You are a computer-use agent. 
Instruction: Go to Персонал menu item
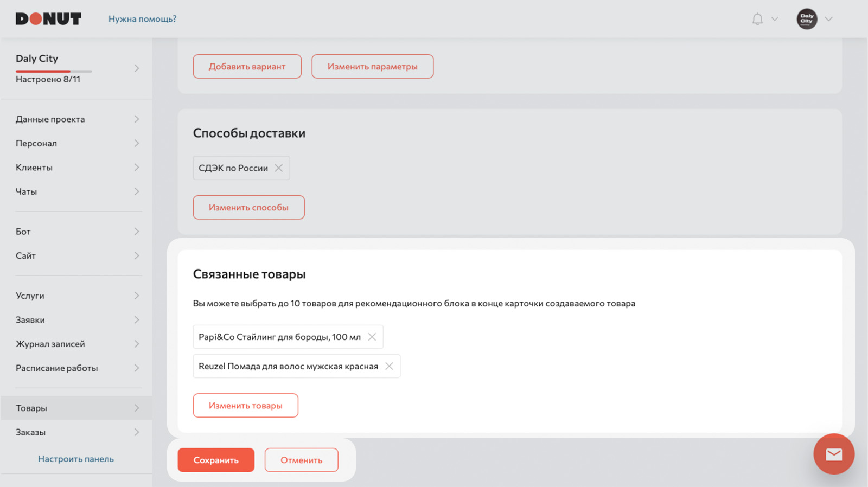(x=77, y=143)
